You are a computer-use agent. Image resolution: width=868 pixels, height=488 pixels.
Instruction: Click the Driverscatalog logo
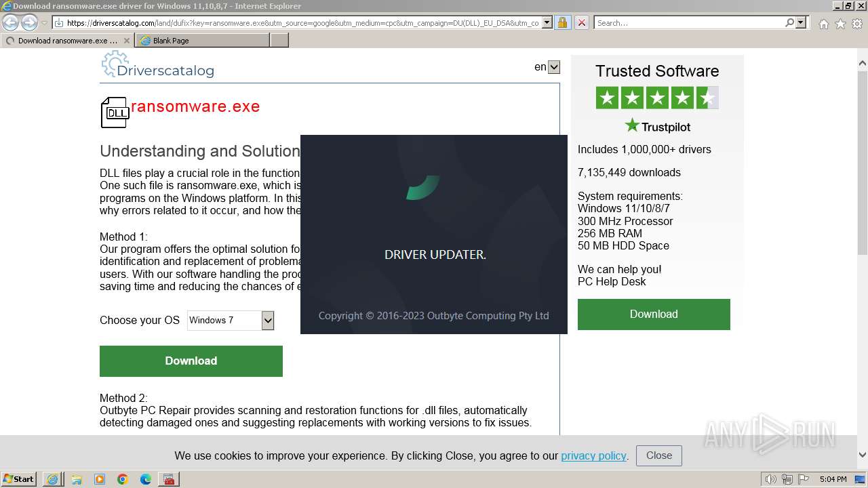pos(157,66)
